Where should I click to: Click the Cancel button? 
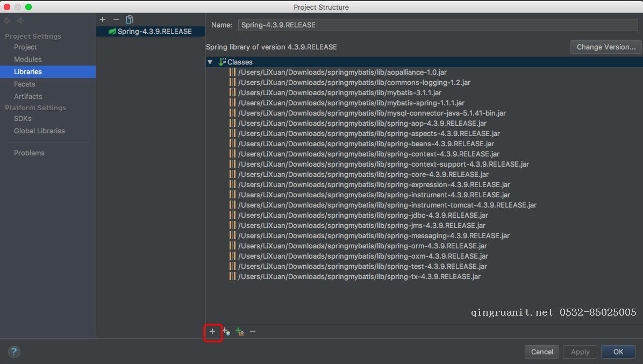(542, 352)
